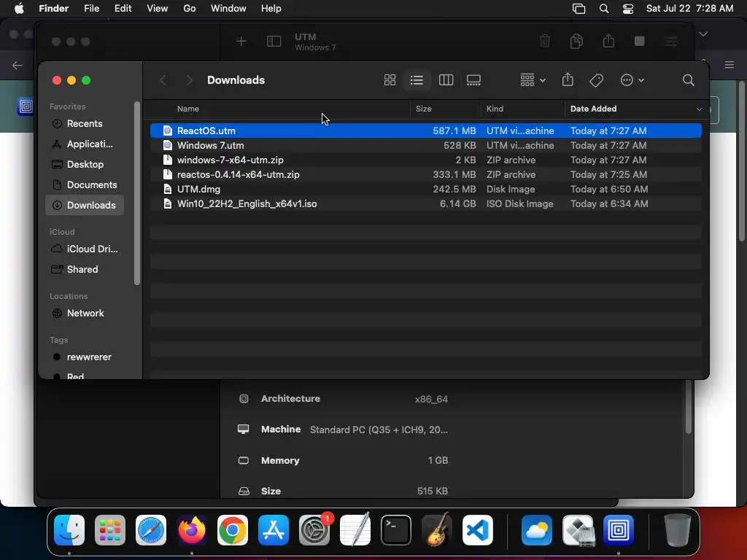Open iCloud Drive in Finder sidebar
Screen dimensions: 747x560
click(85, 249)
